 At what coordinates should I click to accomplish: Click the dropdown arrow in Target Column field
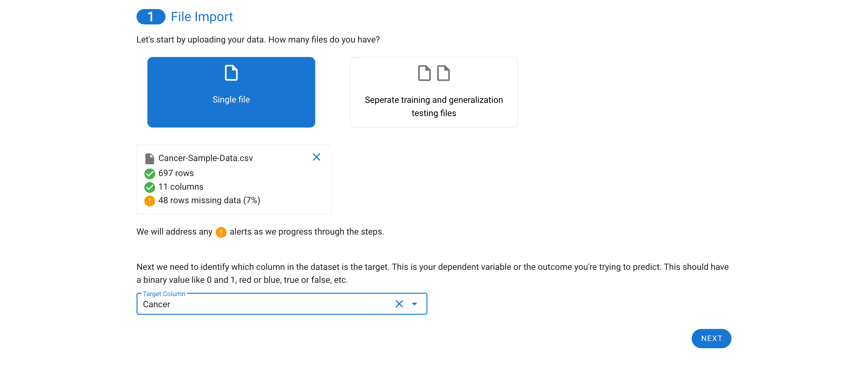pyautogui.click(x=415, y=304)
